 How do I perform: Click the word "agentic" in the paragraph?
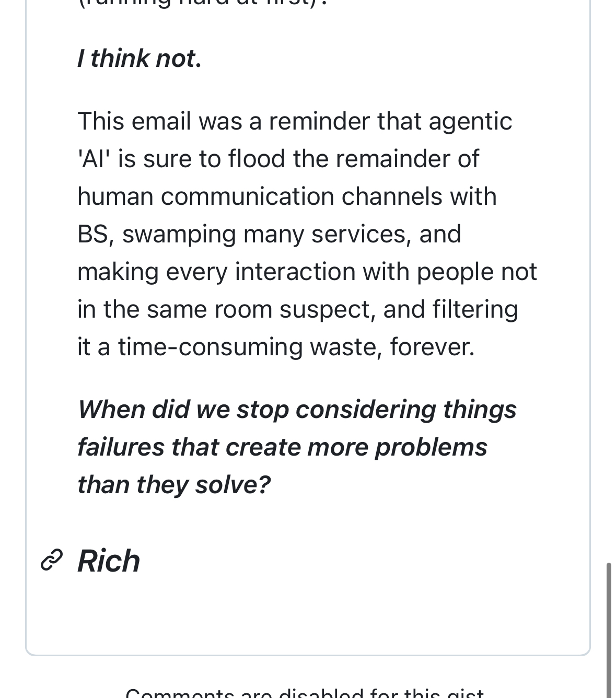pos(470,121)
